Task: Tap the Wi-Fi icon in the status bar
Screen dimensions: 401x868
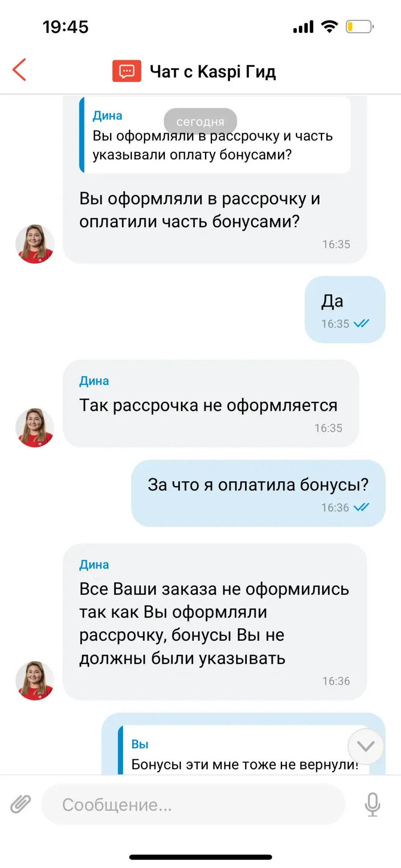Action: click(329, 27)
